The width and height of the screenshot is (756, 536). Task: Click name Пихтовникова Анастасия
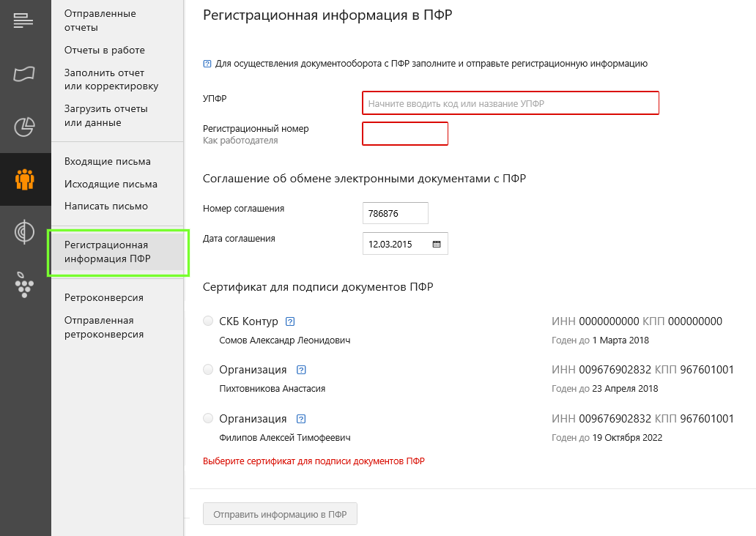273,389
